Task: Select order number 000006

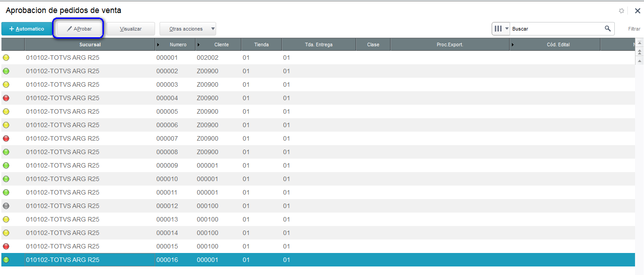Action: (x=167, y=125)
